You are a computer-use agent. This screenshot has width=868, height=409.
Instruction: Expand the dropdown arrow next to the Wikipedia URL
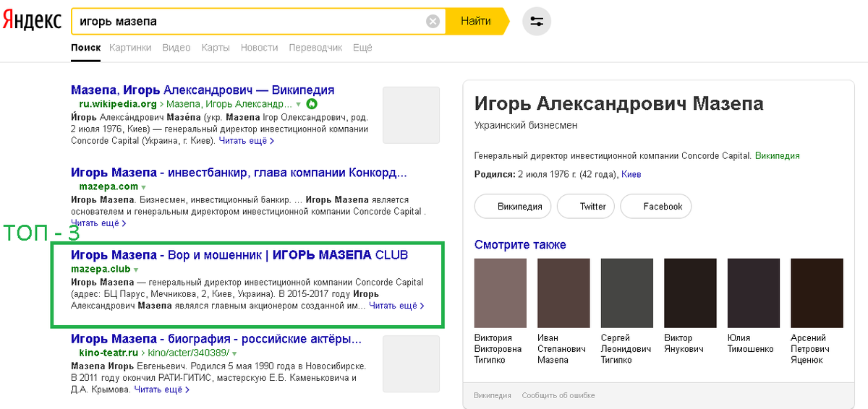point(299,105)
